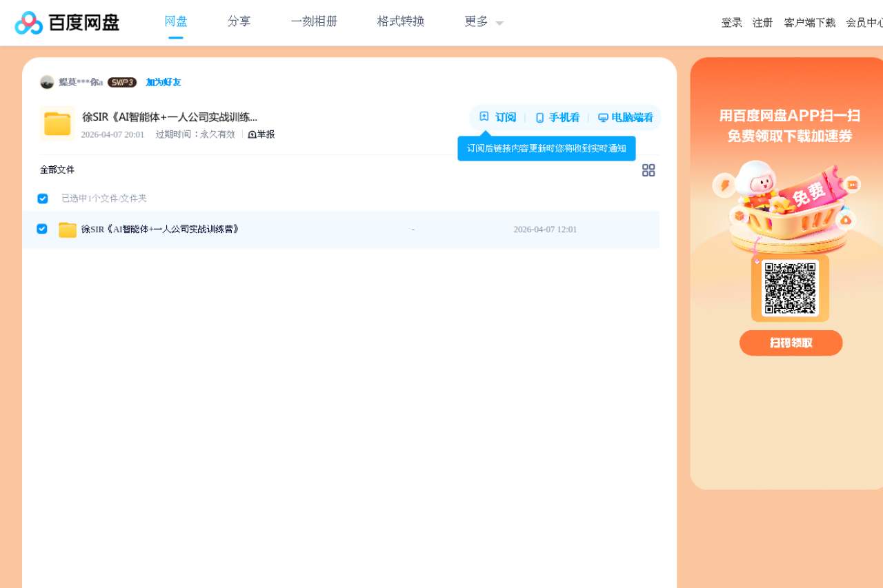Uncheck the 徐SIR folder row checkbox
883x588 pixels.
coord(42,228)
